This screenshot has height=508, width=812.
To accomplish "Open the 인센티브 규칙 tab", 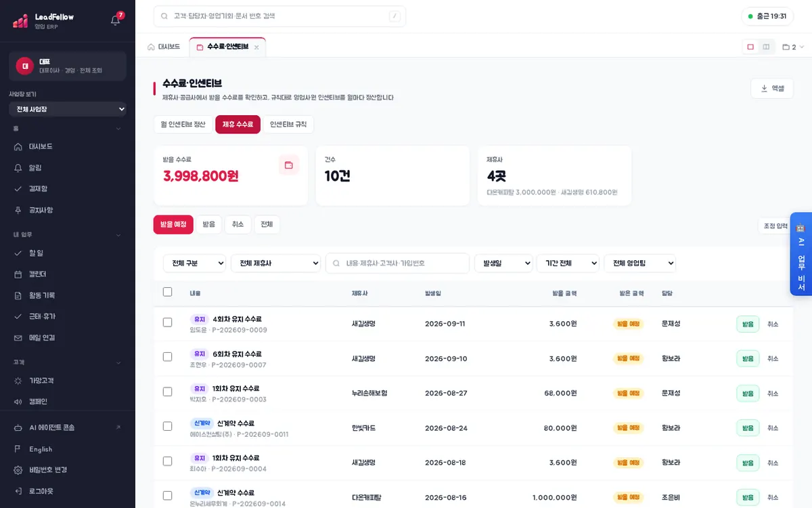I will [x=288, y=125].
